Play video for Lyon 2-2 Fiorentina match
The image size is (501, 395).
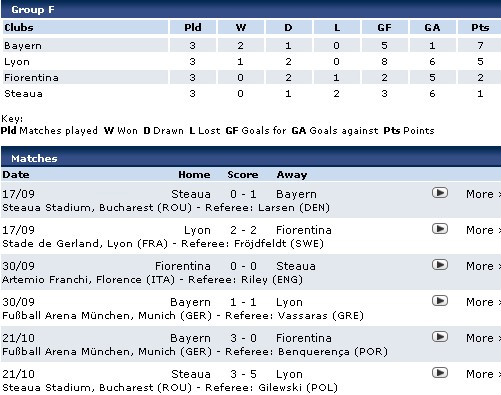pos(440,229)
